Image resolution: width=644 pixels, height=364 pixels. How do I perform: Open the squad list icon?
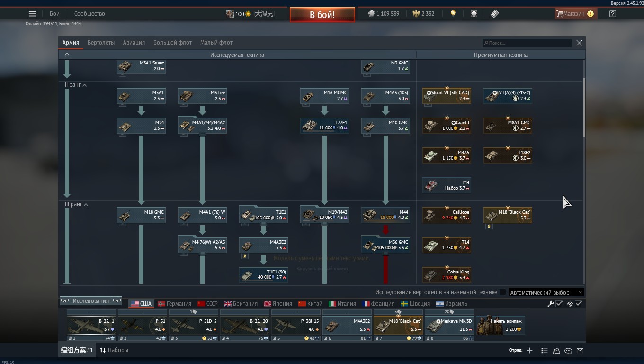click(545, 351)
